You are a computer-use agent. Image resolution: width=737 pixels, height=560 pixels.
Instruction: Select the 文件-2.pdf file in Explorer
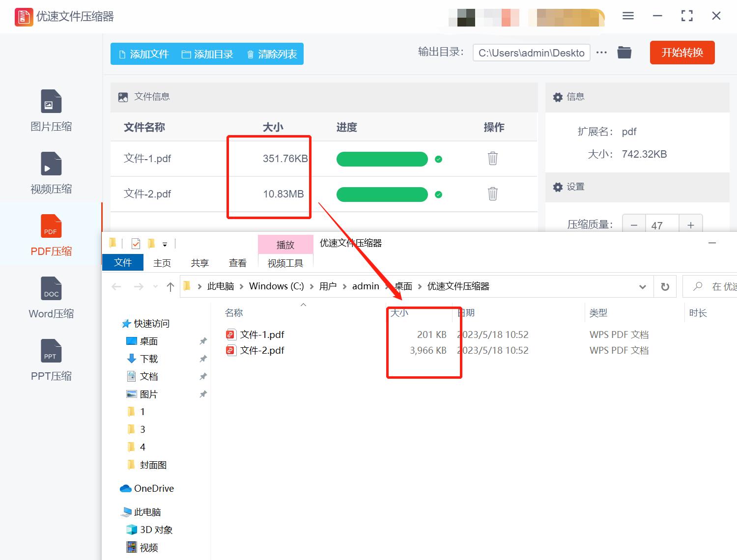pyautogui.click(x=261, y=350)
